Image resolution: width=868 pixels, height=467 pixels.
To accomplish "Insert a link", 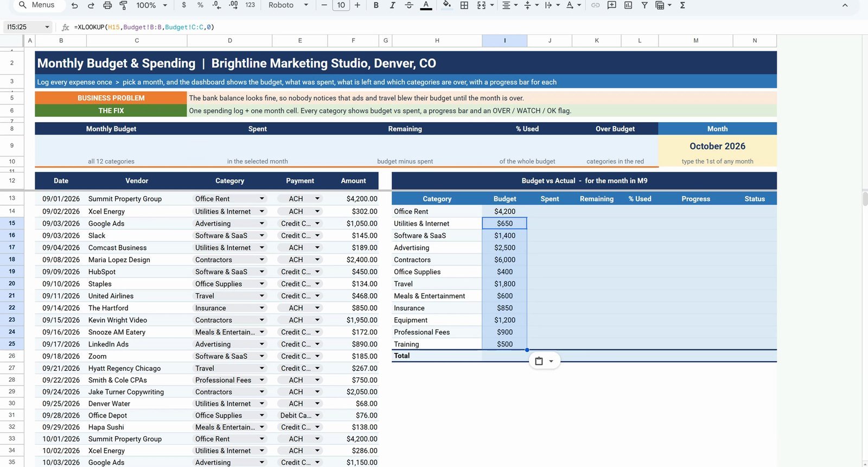I will (x=595, y=5).
